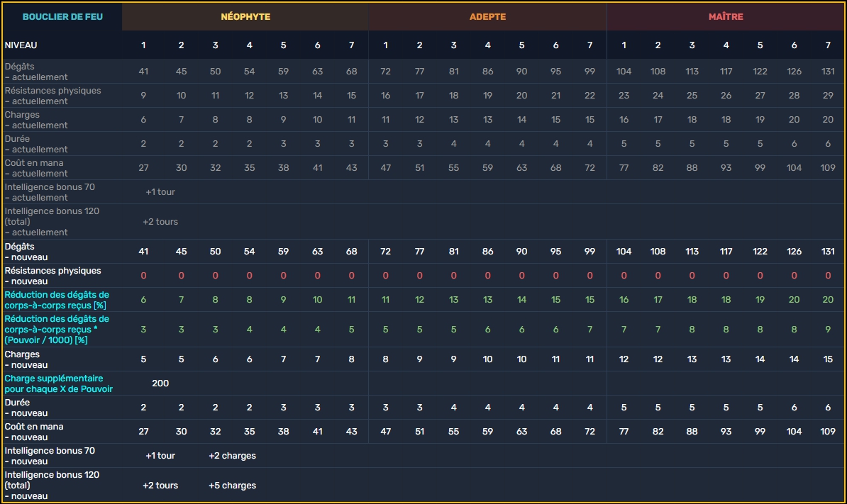This screenshot has width=847, height=504.
Task: Click 131 in the Dégâts nouveau row
Action: click(828, 252)
